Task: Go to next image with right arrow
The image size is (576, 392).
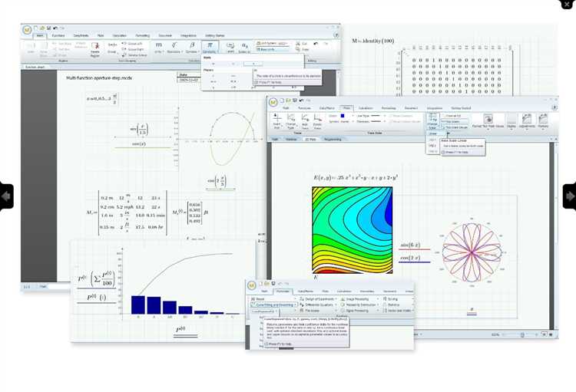Action: click(569, 196)
